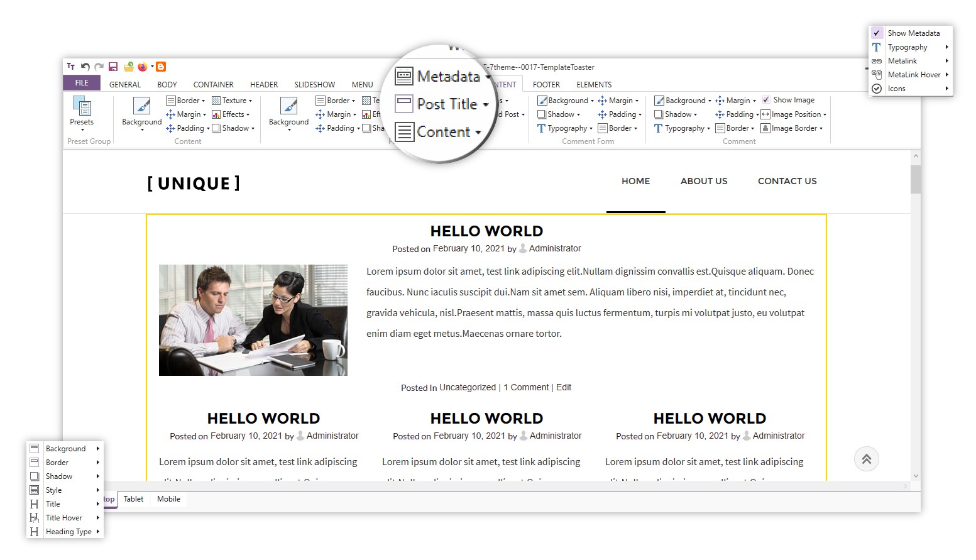Click the MetaLink Hover icon in the top-right popup
This screenshot has height=560, width=976.
(877, 75)
